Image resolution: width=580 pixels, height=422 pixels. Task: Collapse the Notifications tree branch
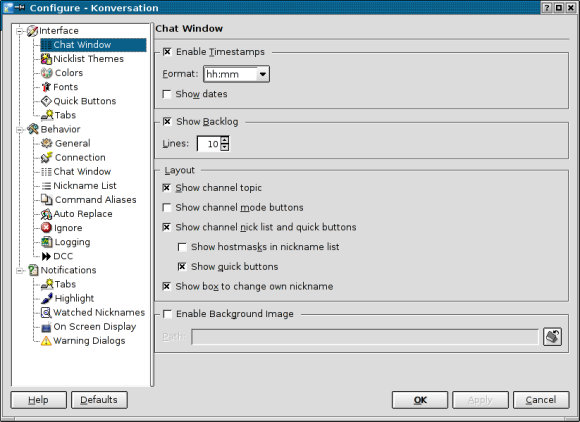point(19,270)
